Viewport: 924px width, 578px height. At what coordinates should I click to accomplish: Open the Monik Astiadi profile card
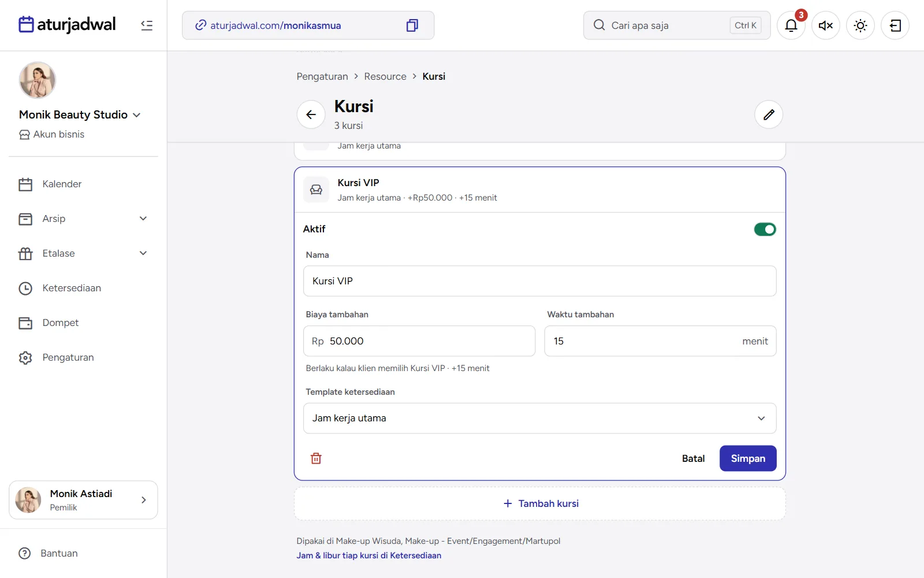pos(83,500)
